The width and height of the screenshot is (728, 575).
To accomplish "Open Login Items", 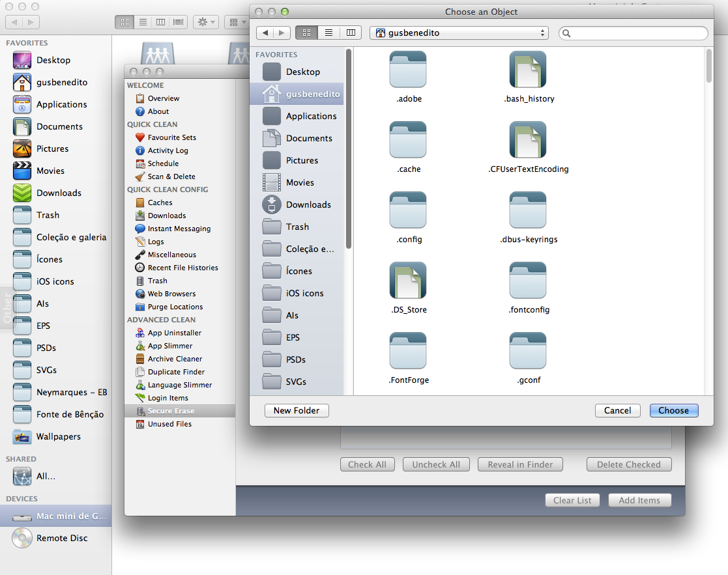I will pyautogui.click(x=162, y=398).
